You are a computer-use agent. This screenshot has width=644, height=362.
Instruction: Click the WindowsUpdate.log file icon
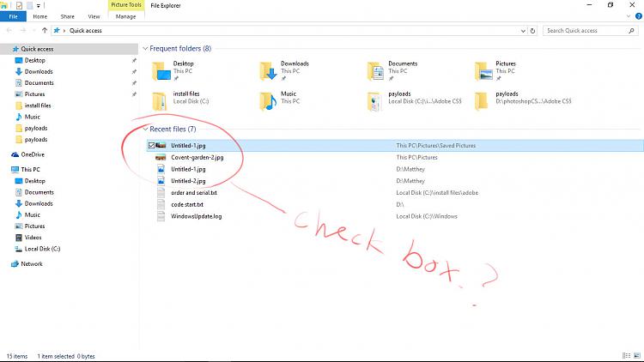[x=161, y=216]
